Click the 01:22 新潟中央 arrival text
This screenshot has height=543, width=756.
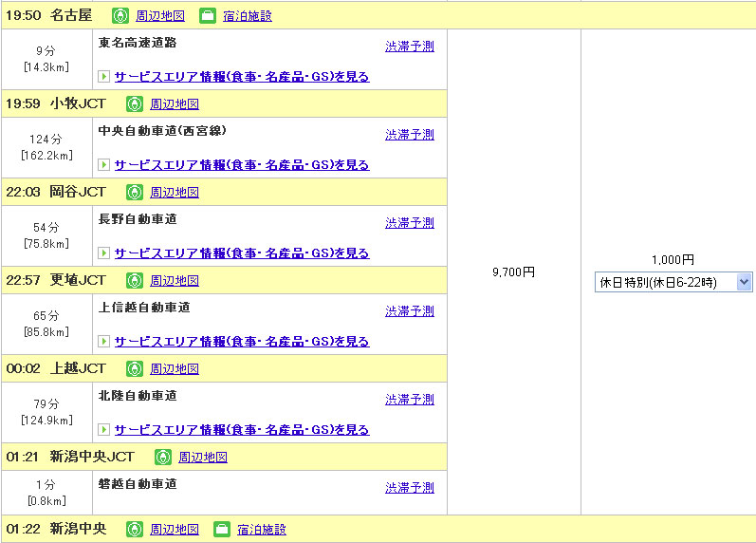(x=56, y=529)
